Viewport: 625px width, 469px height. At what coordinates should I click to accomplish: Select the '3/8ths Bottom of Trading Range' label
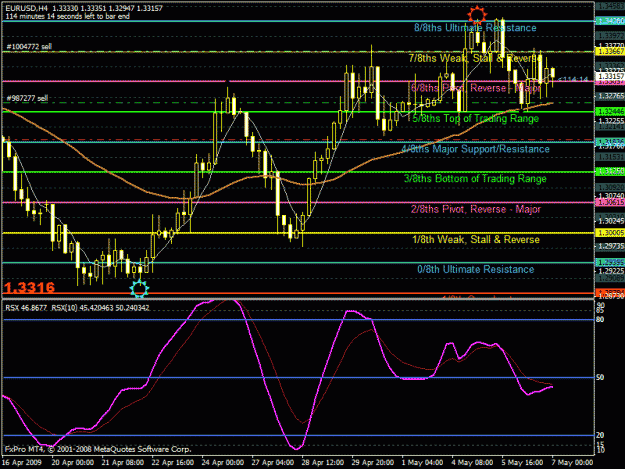[476, 179]
